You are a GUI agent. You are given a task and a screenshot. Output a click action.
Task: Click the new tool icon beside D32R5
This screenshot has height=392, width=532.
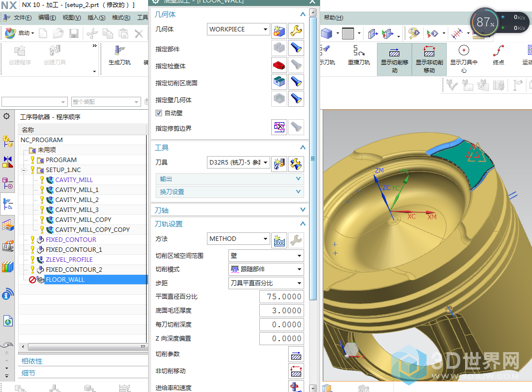coord(279,164)
